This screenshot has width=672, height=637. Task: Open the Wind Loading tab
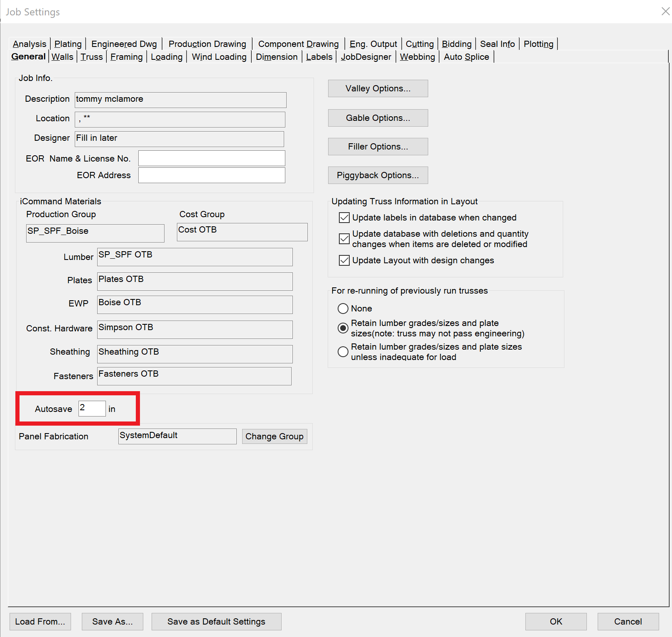[x=219, y=57]
